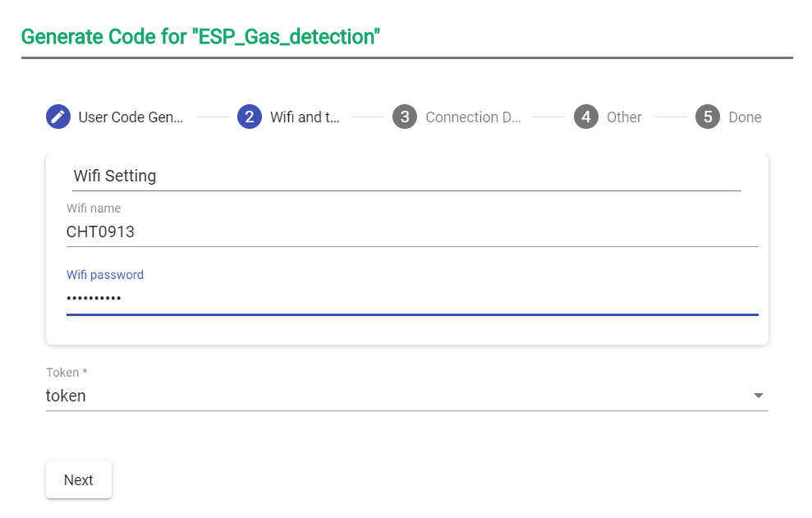Go to the "Connection D..." step label

473,117
